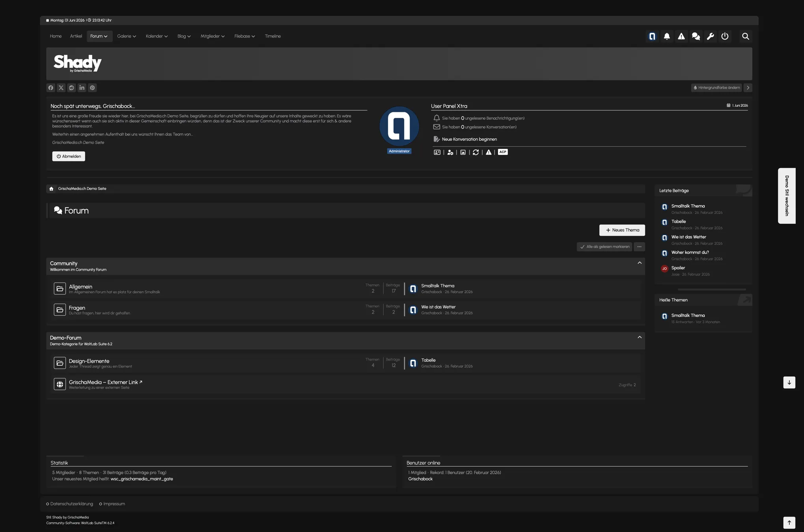Image resolution: width=804 pixels, height=532 pixels.
Task: Click the Neues Thema button
Action: [622, 230]
